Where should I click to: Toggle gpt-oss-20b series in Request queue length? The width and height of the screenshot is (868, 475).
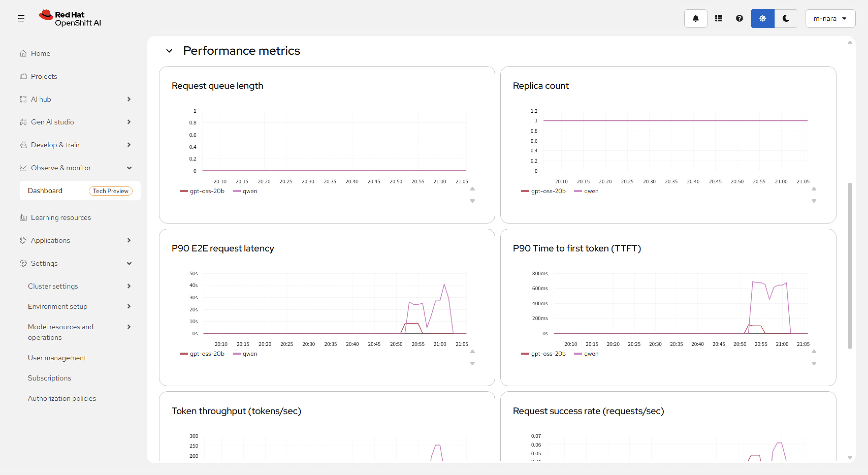tap(202, 191)
